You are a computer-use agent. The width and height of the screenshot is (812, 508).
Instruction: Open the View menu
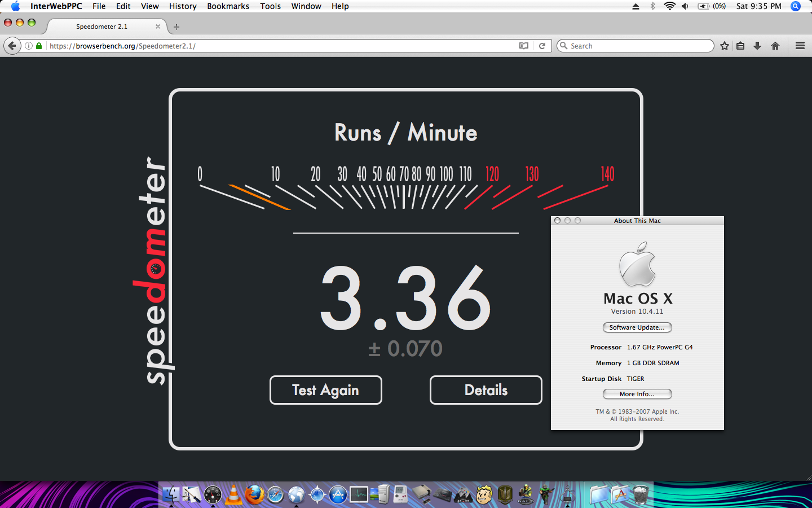149,6
